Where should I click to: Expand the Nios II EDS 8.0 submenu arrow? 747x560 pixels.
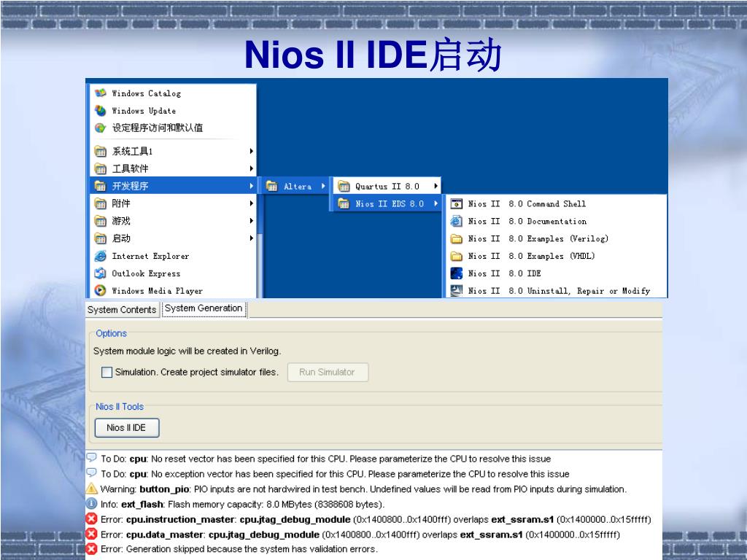pos(436,204)
